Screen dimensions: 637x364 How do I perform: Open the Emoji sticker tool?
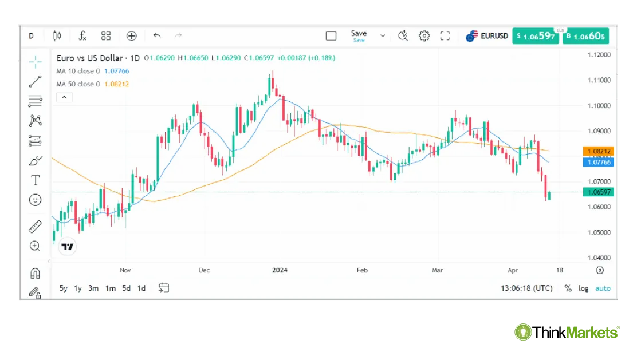pos(35,200)
